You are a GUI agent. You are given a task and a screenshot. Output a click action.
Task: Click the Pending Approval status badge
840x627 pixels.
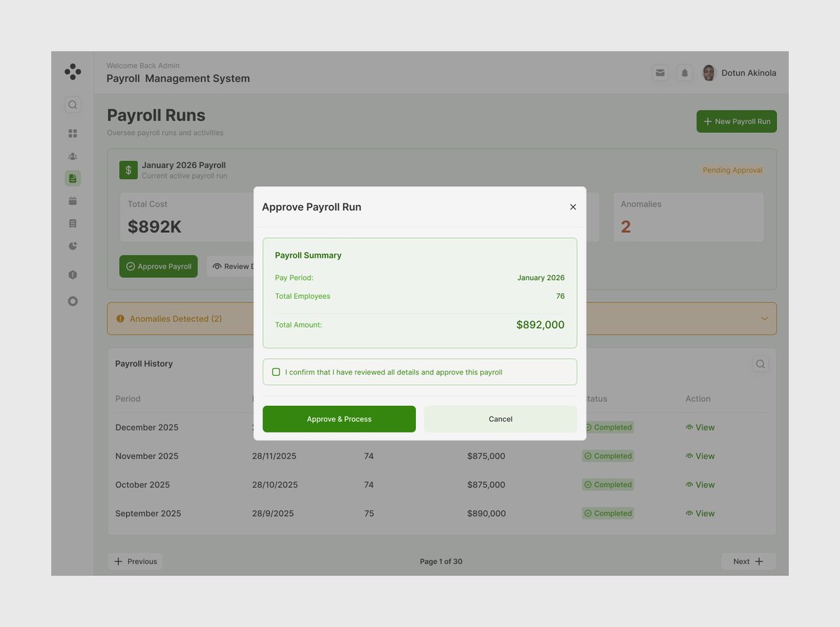pos(732,170)
